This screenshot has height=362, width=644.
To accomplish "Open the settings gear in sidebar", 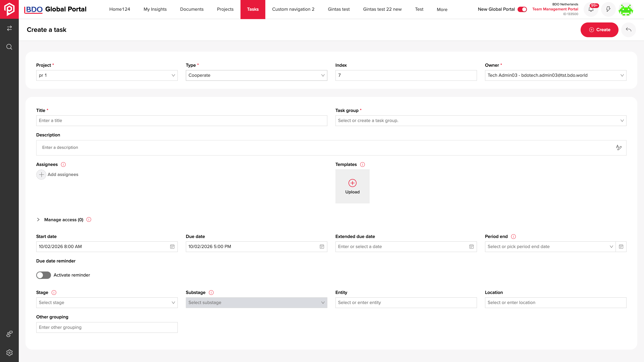I will [9, 352].
